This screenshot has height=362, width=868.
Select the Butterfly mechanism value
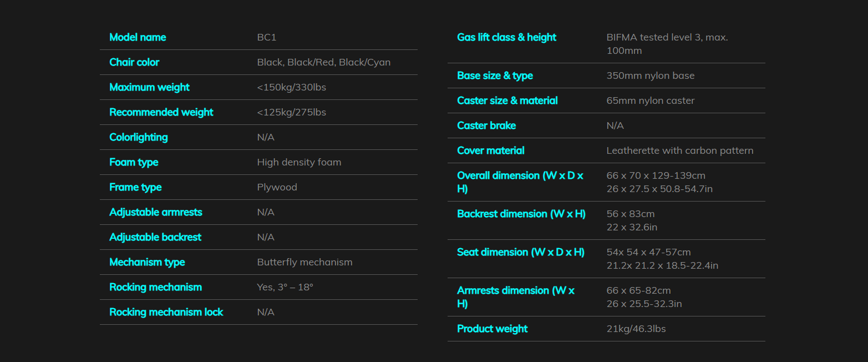(x=305, y=262)
